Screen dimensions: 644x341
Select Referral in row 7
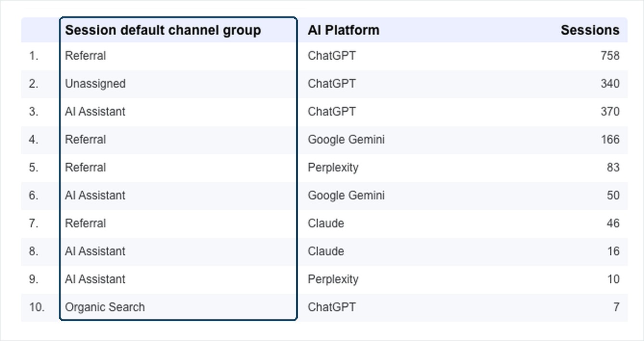tap(85, 223)
